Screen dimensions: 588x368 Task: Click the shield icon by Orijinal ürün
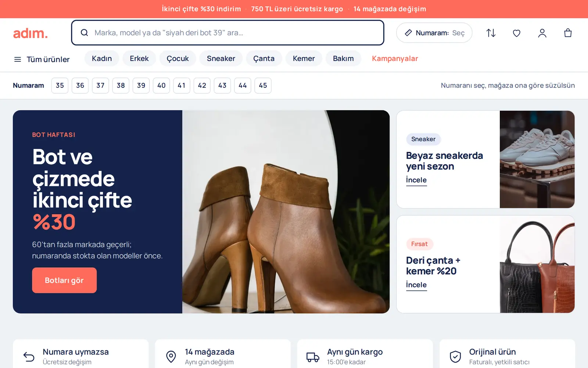[x=455, y=357]
